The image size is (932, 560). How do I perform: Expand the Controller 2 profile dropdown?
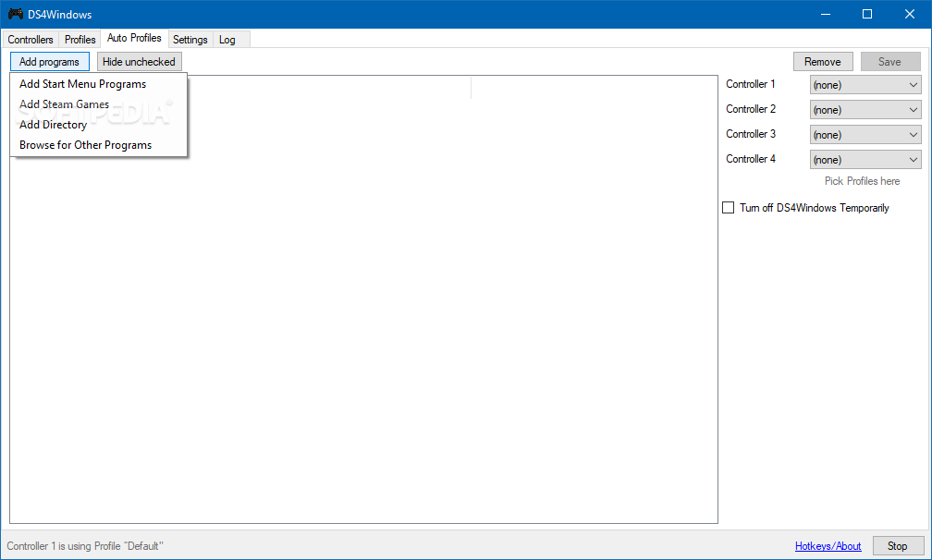(x=865, y=110)
